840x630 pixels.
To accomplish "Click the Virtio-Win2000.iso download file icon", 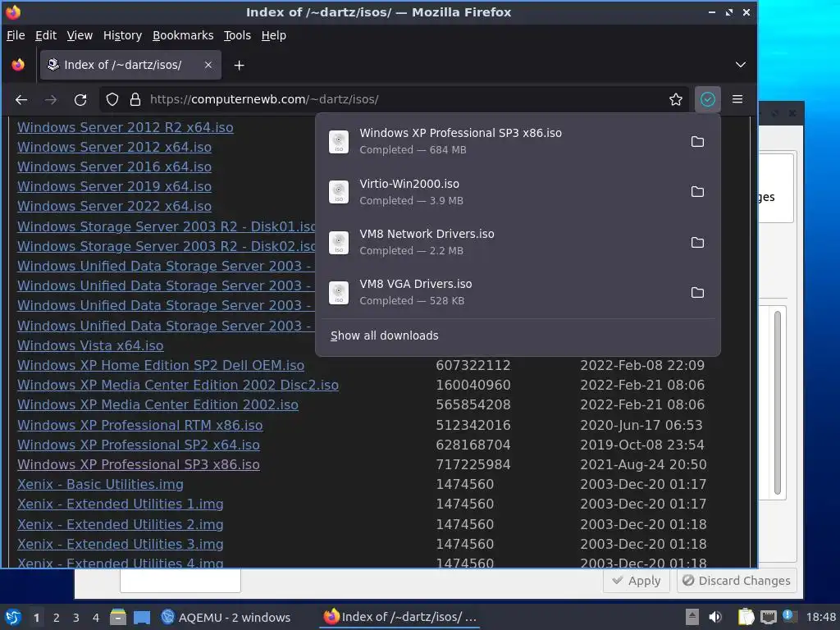I will (339, 192).
